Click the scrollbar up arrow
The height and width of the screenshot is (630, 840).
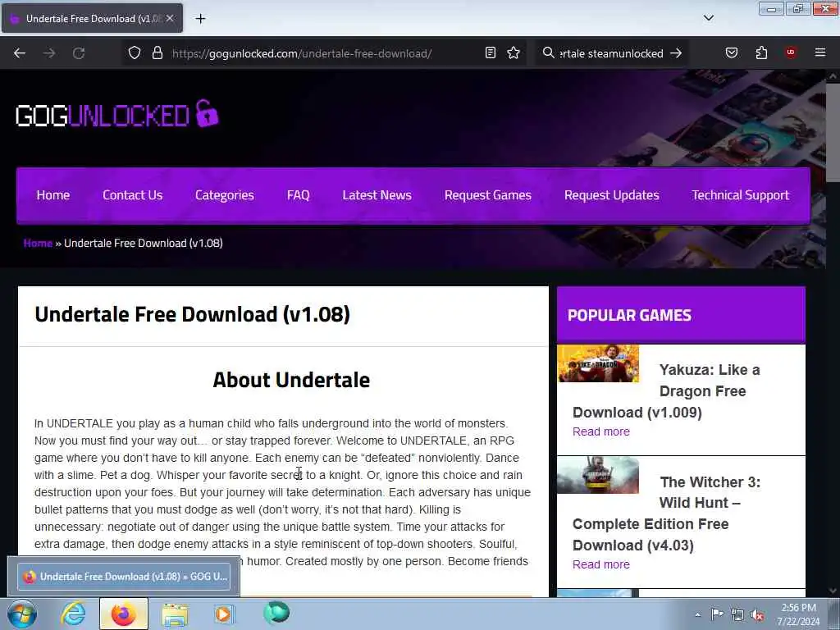click(833, 76)
